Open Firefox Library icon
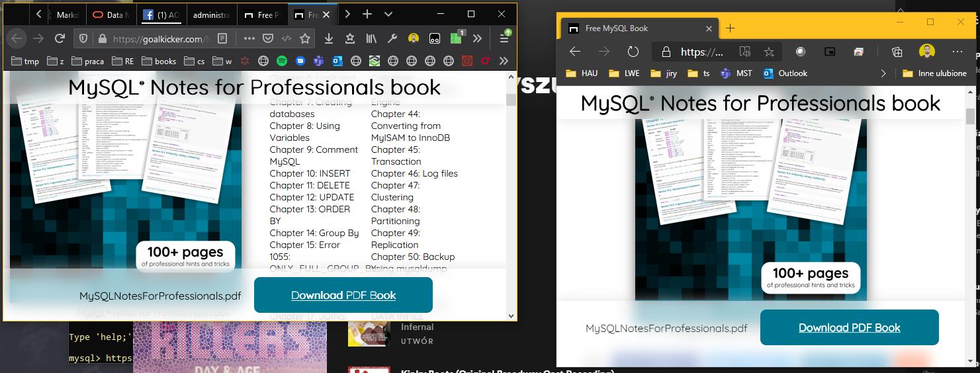 pos(371,39)
